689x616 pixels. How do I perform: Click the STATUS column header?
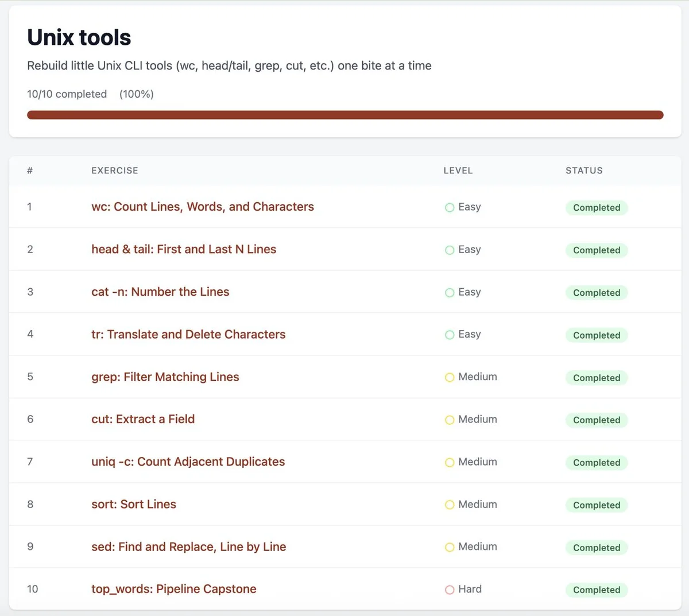point(584,171)
